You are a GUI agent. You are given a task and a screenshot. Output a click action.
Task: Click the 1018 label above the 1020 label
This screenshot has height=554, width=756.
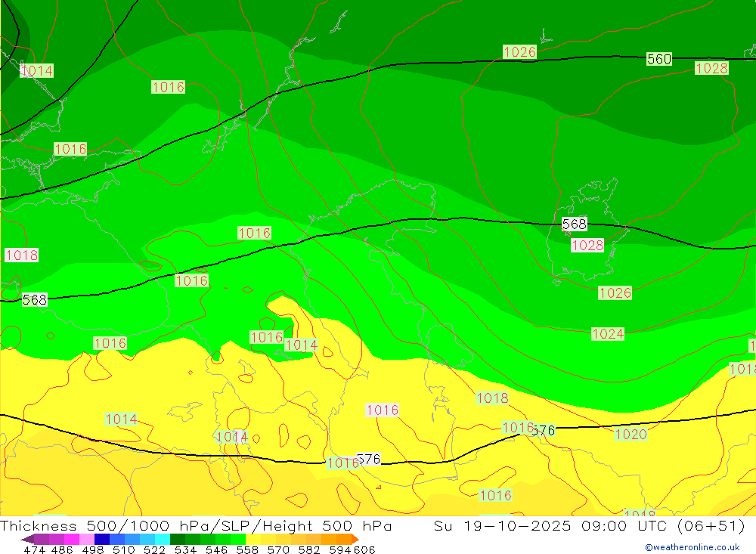[492, 398]
